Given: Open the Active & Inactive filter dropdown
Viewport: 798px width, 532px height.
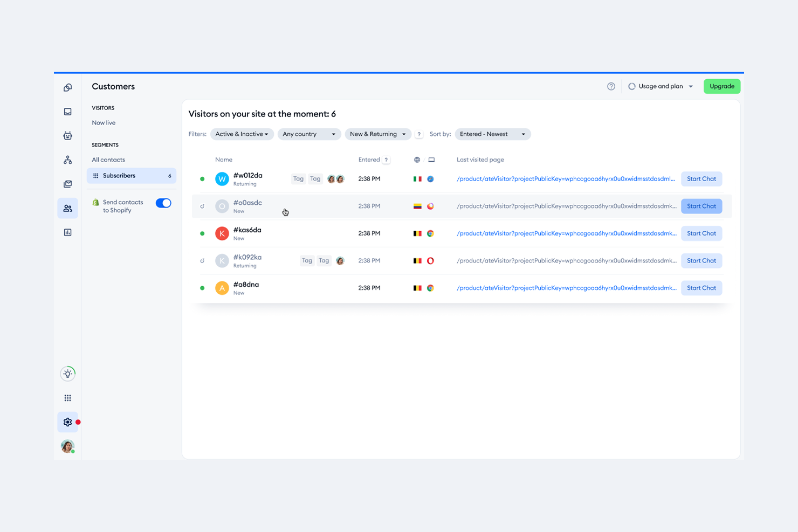Looking at the screenshot, I should pyautogui.click(x=242, y=134).
